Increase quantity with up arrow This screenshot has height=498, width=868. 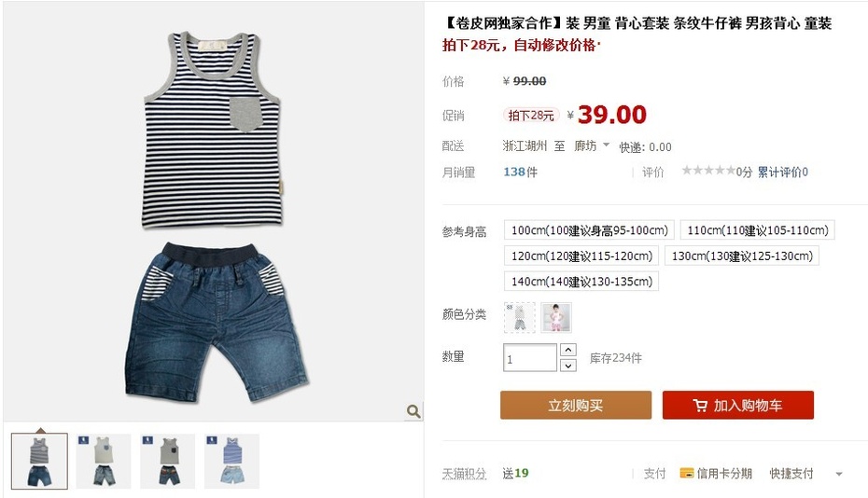point(568,350)
